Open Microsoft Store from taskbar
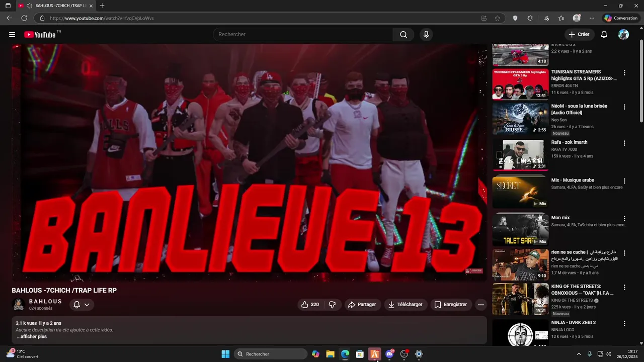Viewport: 644px width, 362px height. coord(360,354)
